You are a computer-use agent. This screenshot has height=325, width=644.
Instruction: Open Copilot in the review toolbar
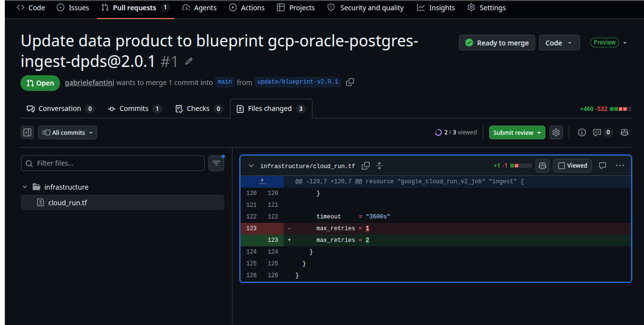pyautogui.click(x=624, y=132)
